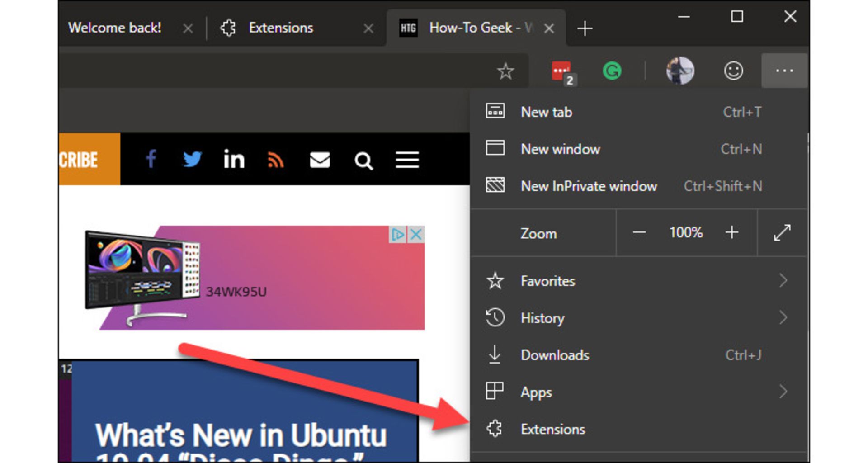Add page to favorites star icon
Screen dimensions: 868x463
tap(505, 71)
